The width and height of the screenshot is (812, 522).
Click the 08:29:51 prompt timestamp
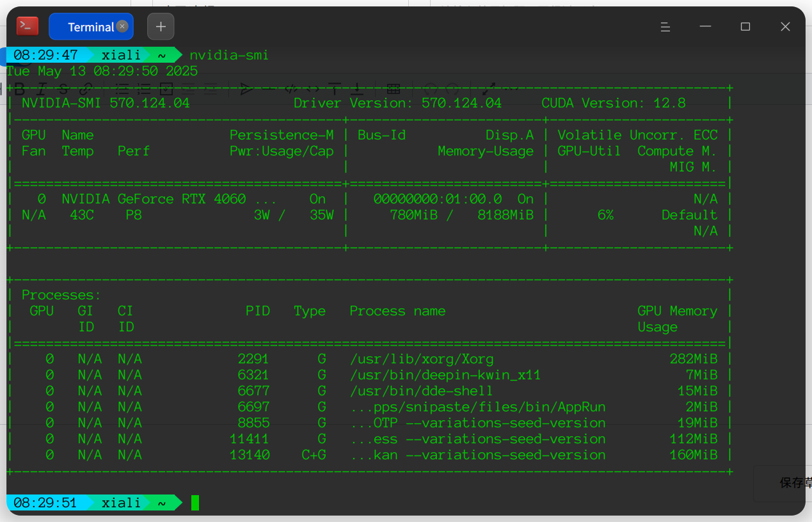pos(45,503)
